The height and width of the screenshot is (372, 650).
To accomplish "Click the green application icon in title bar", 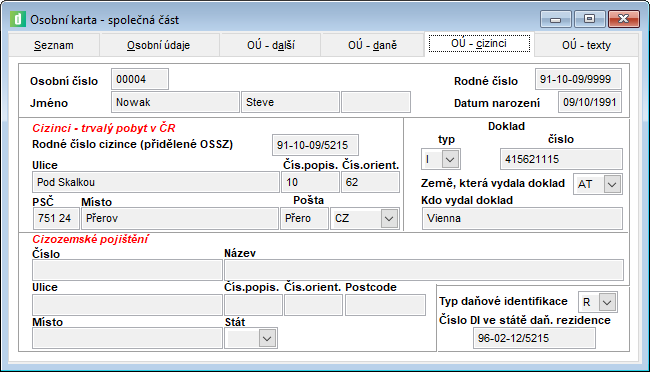I will [18, 19].
